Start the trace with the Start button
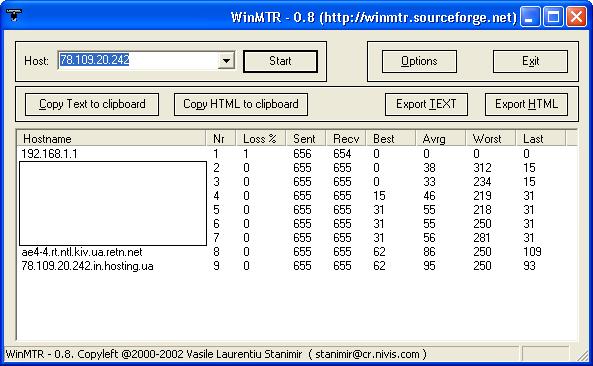 [x=280, y=61]
